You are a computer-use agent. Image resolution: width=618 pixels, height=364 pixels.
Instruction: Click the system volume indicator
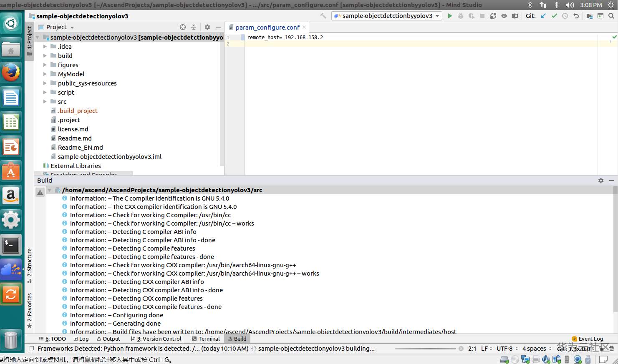pyautogui.click(x=570, y=5)
